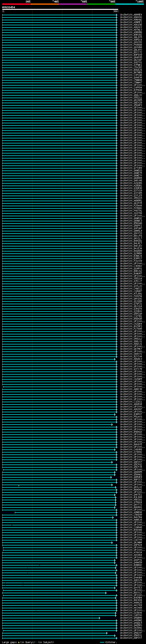Viewport: 146px width, 644px height.
Task: Click the query end position 386
Action: click(x=115, y=11)
